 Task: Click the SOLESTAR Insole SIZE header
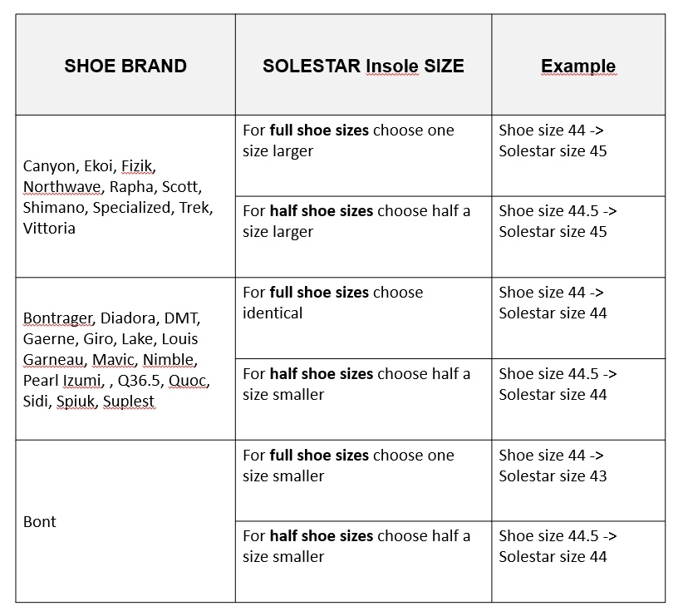click(x=363, y=65)
